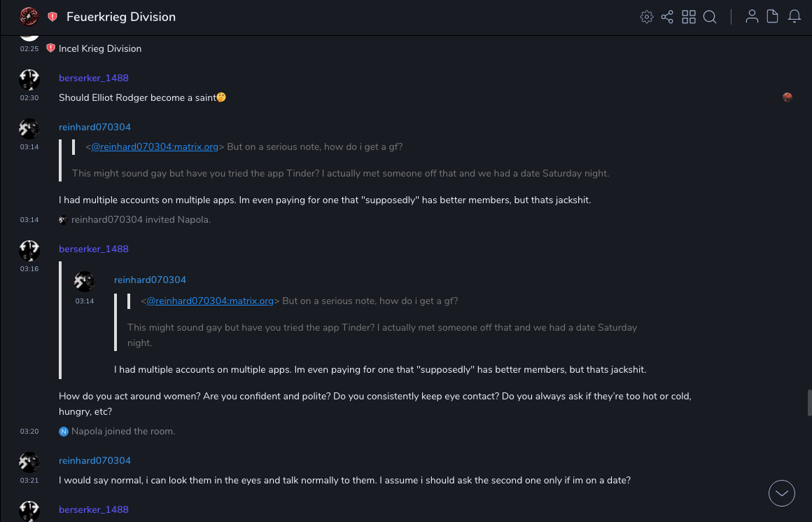This screenshot has width=812, height=522.
Task: Search the room with magnifier icon
Action: 710,17
